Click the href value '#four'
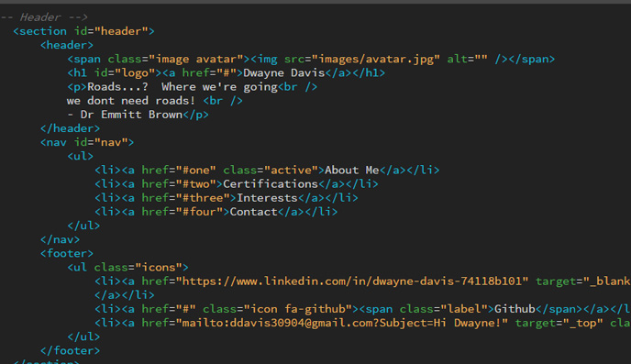Viewport: 631px width, 364px height. [199, 212]
